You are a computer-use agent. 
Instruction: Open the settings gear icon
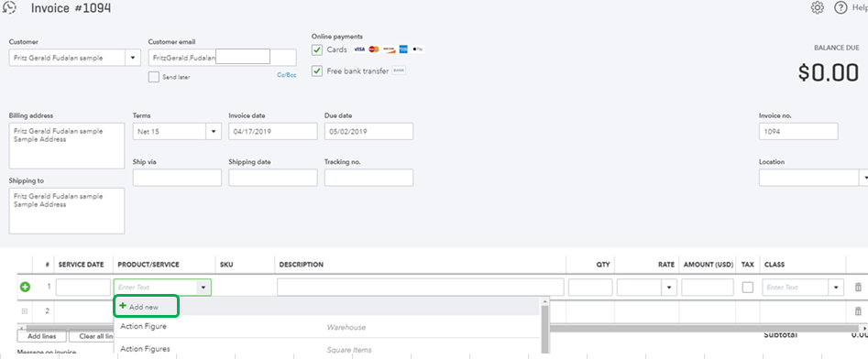click(x=817, y=7)
